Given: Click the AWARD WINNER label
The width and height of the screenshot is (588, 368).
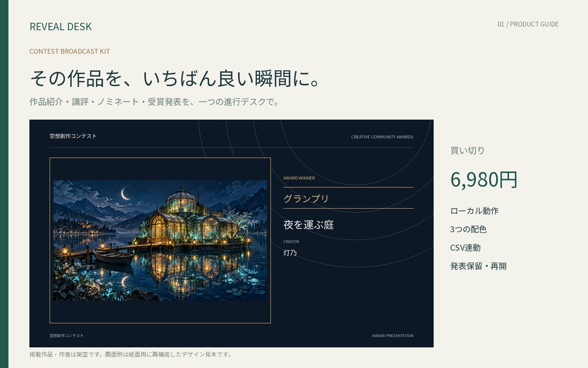Looking at the screenshot, I should tap(299, 178).
